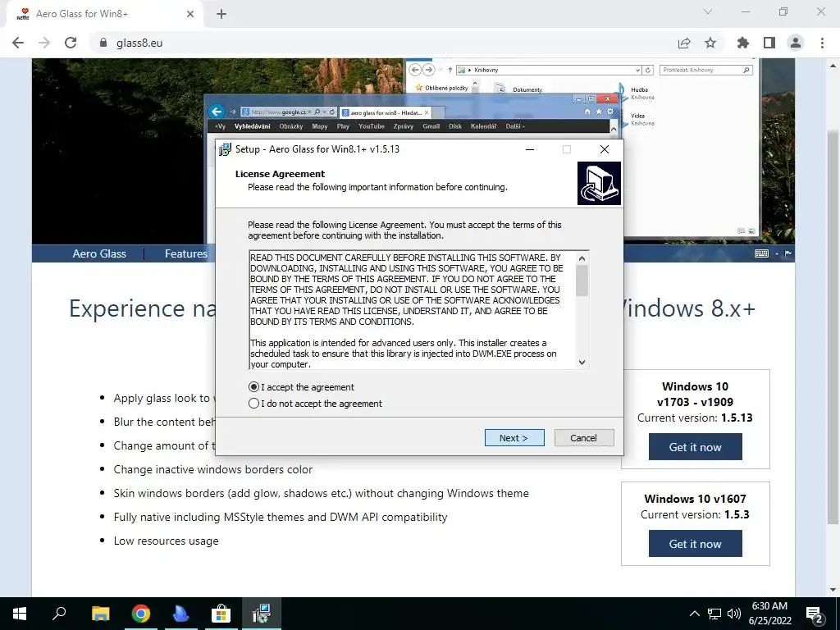Open clock showing 6:30 AM
The height and width of the screenshot is (630, 840).
click(769, 614)
